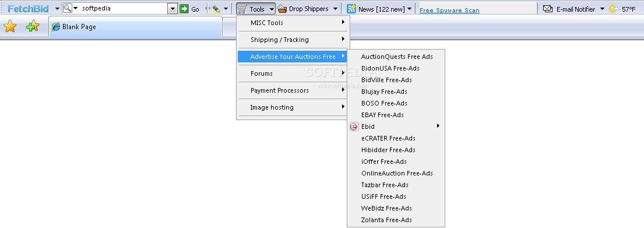Expand the E-mail Notifier dropdown arrow
644x228 pixels.
602,9
